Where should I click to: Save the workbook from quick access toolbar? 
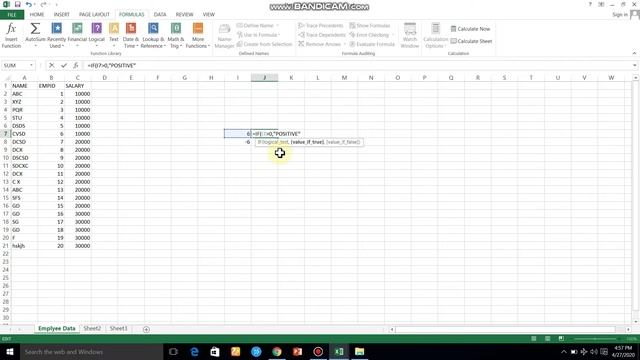click(18, 4)
